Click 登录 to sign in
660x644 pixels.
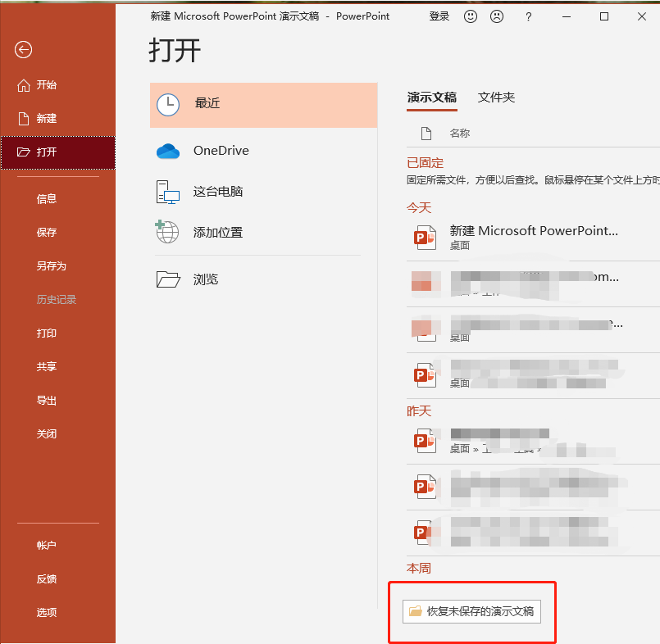click(x=439, y=16)
